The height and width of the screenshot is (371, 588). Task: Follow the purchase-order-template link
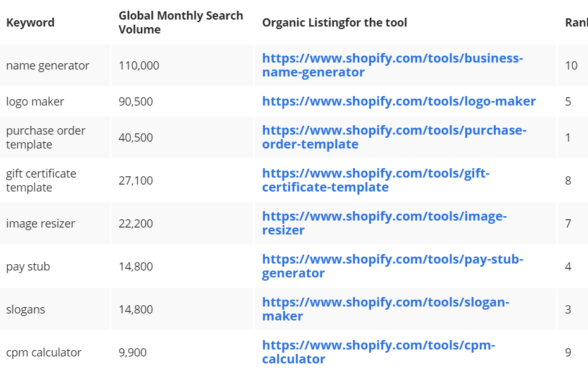[x=394, y=137]
